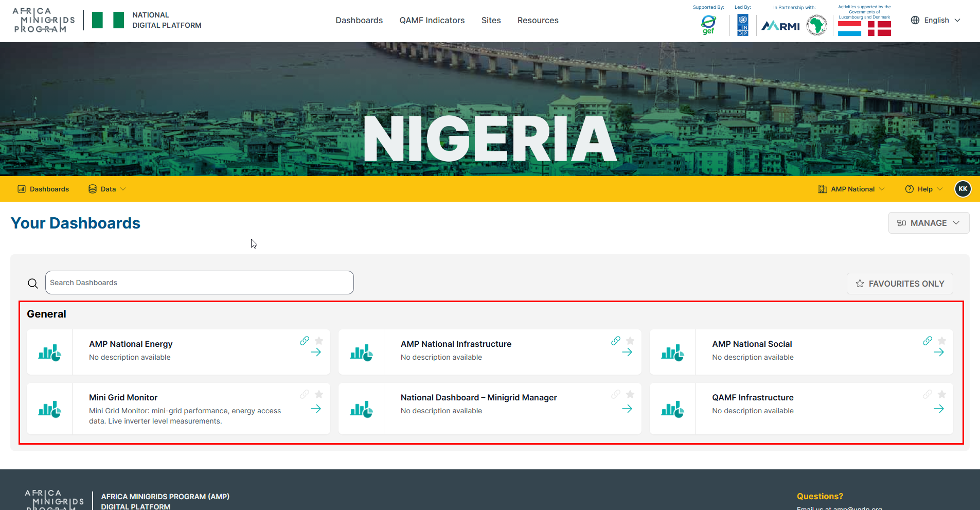The image size is (980, 510).
Task: Open the AMP National organization dropdown
Action: pos(851,189)
